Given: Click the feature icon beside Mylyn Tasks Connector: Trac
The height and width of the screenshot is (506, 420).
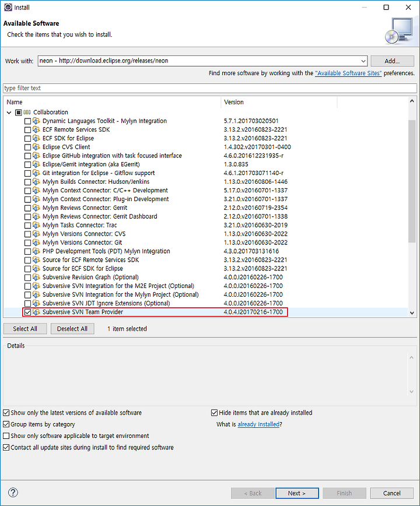Looking at the screenshot, I should click(x=37, y=225).
